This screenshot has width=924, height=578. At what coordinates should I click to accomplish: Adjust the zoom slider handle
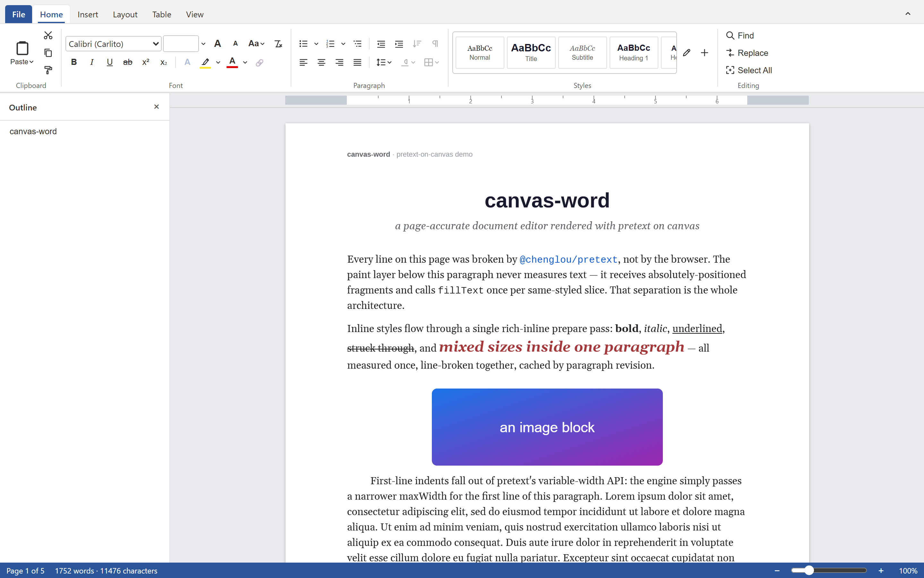coord(809,570)
